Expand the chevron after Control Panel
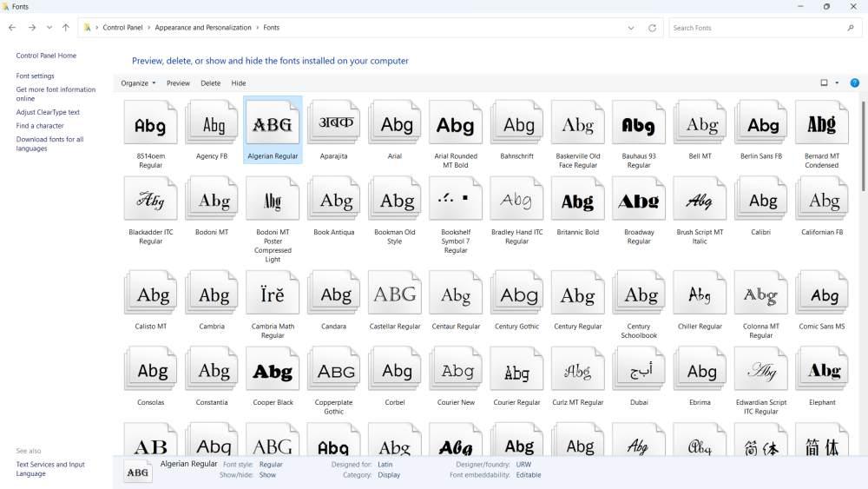 point(149,28)
